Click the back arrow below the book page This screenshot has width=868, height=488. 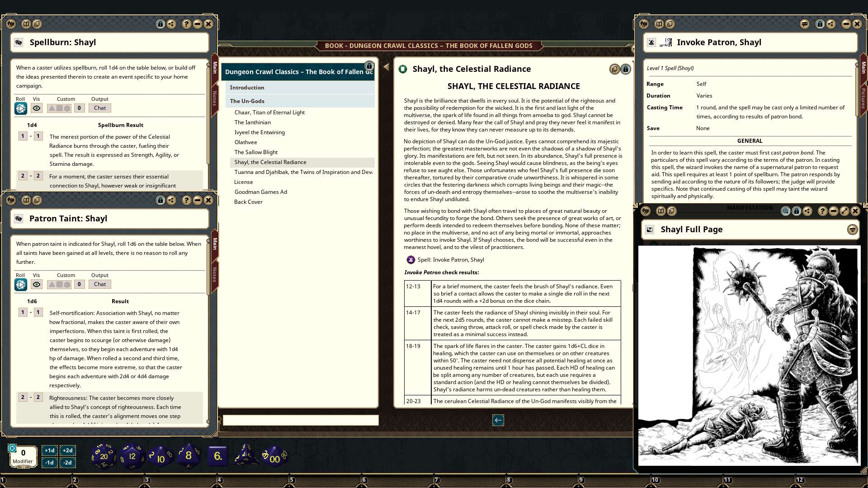(x=498, y=420)
